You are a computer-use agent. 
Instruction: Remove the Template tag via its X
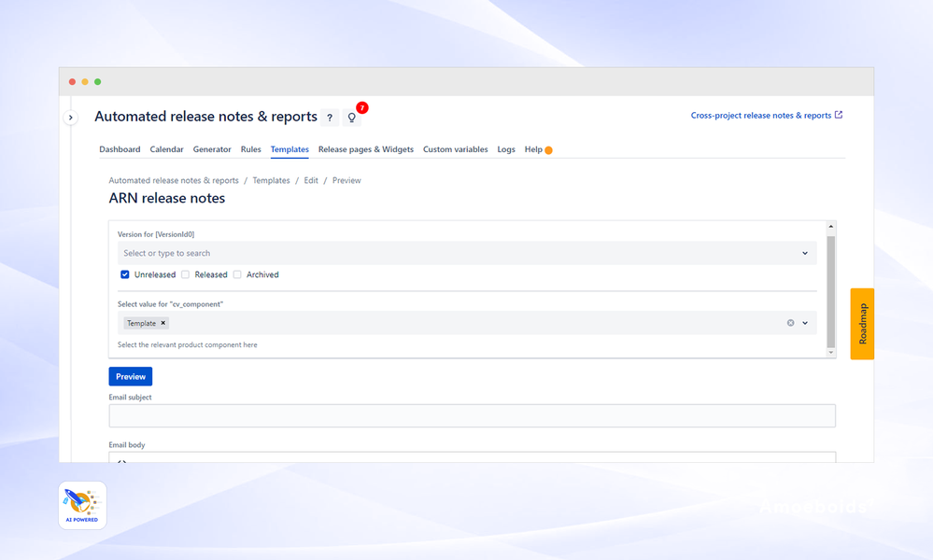point(162,322)
